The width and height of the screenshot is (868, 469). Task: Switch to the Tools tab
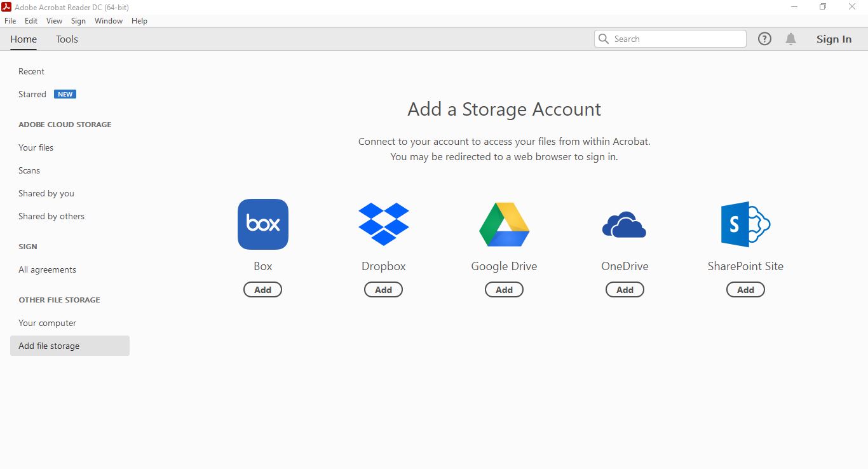click(x=67, y=39)
